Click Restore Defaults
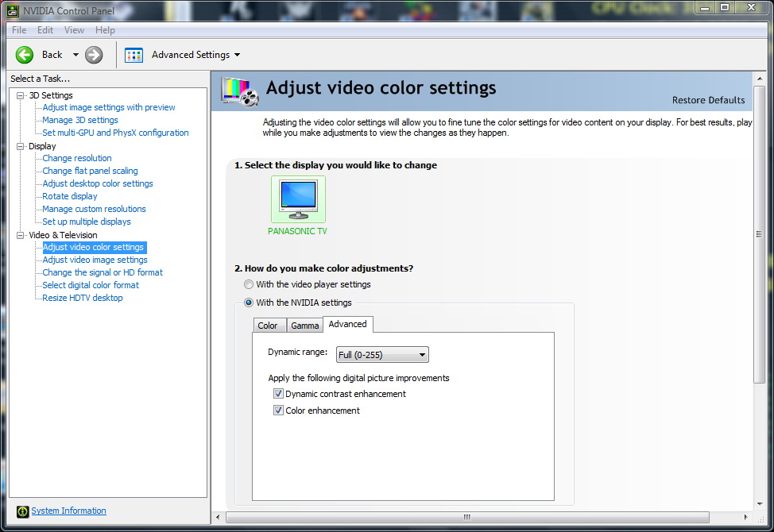 (708, 100)
